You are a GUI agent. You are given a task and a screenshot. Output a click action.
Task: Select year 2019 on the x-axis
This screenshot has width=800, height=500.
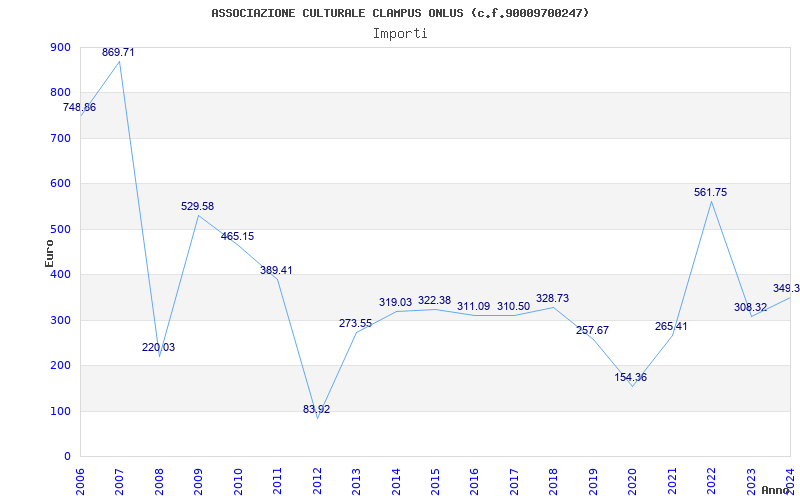coord(592,481)
